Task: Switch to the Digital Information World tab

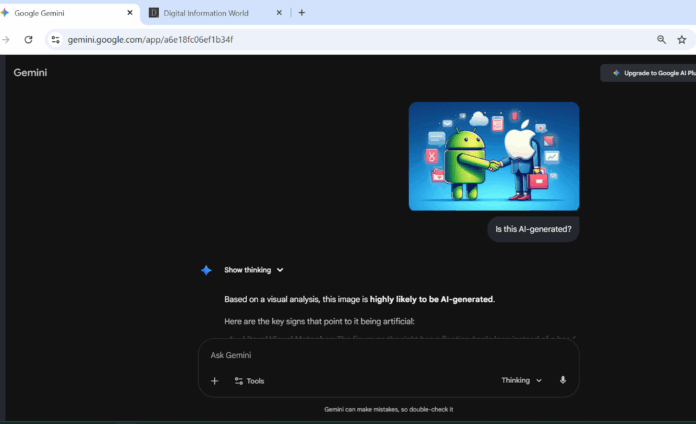Action: pyautogui.click(x=206, y=13)
